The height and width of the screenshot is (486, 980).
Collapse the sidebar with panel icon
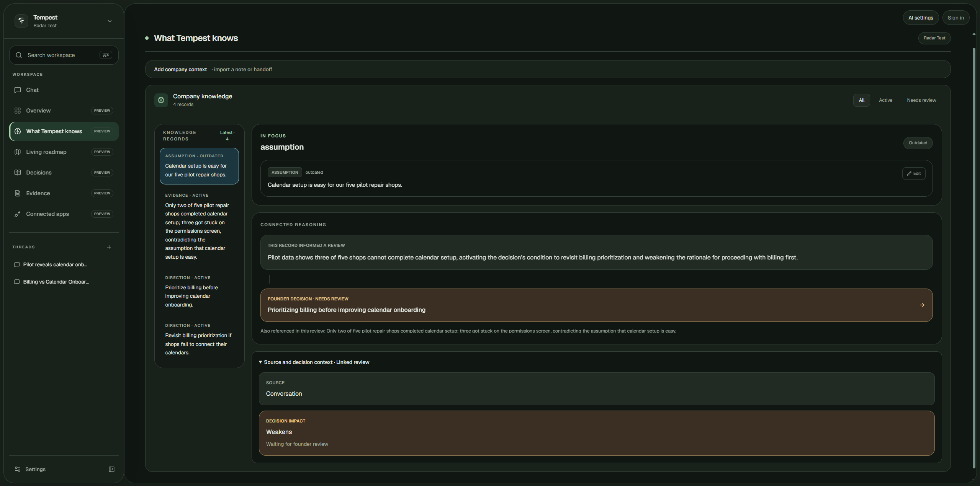click(x=111, y=469)
